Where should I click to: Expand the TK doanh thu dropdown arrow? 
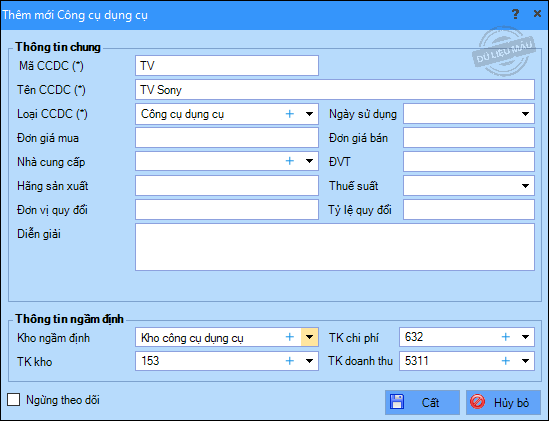pyautogui.click(x=525, y=361)
